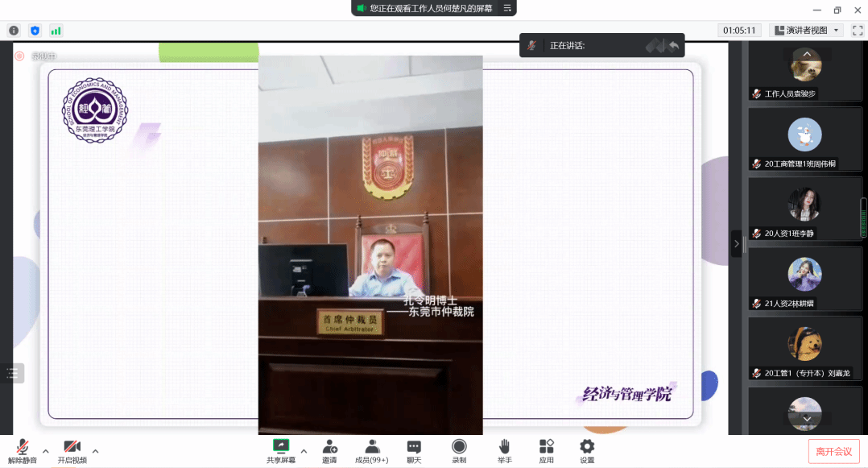Start screen sharing (共享屏幕)
The height and width of the screenshot is (468, 868).
281,451
